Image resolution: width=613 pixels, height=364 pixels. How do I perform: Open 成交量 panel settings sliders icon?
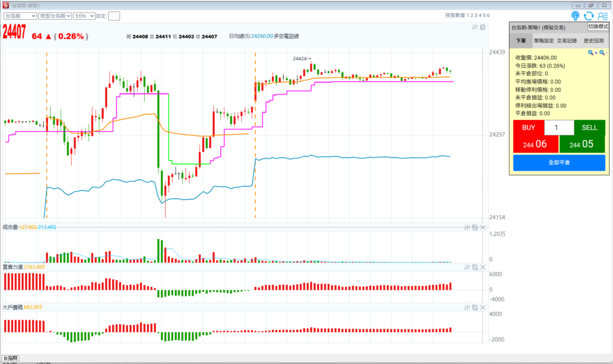coord(467,227)
